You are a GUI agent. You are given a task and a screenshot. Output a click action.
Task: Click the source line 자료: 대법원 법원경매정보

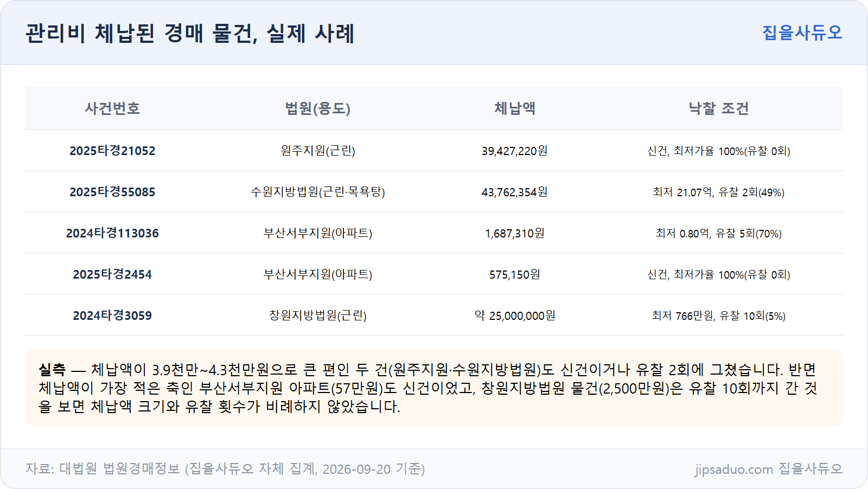(x=225, y=469)
